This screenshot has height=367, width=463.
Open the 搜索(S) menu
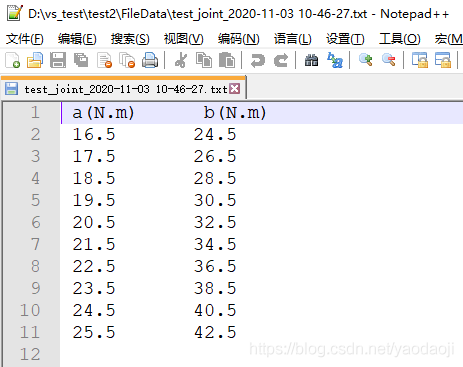pos(130,39)
